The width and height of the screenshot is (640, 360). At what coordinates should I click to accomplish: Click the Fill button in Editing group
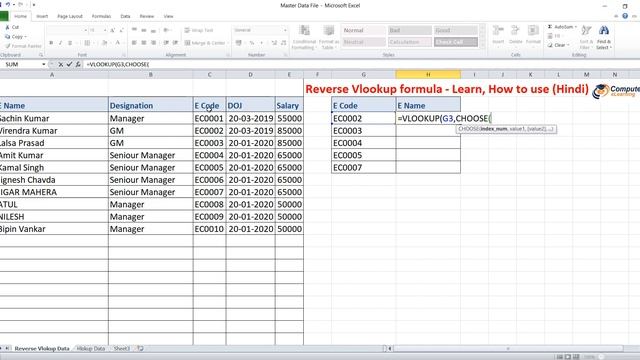point(554,36)
